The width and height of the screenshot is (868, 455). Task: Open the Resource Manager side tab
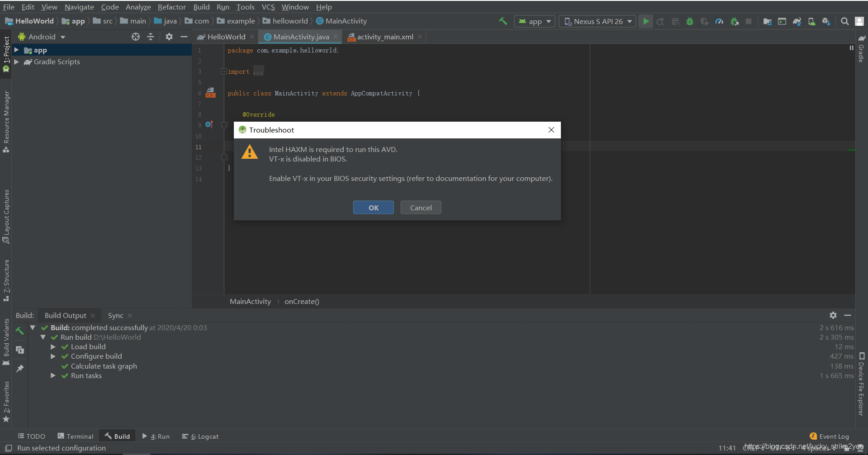point(6,121)
